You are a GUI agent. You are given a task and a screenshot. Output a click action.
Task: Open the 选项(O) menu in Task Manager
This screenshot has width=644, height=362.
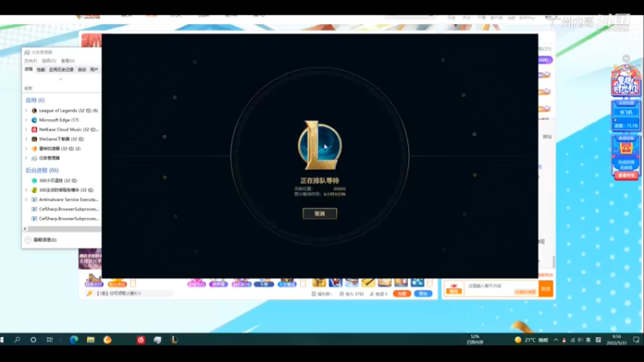click(x=49, y=61)
